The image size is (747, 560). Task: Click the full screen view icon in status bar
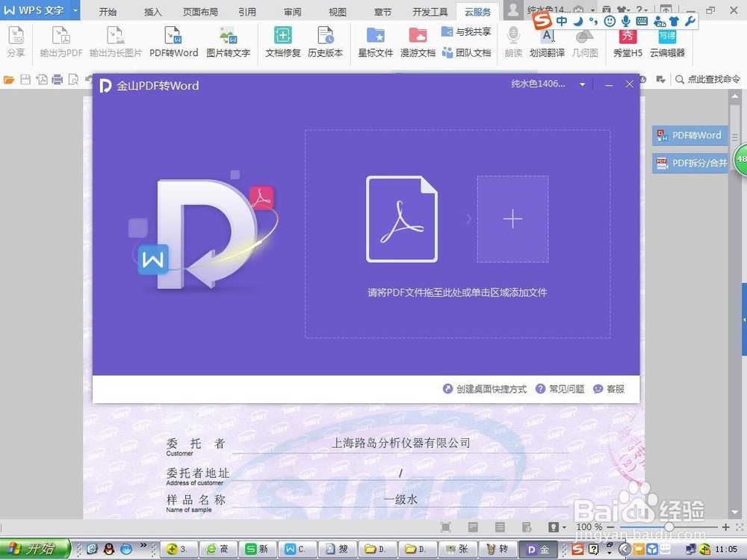445,526
